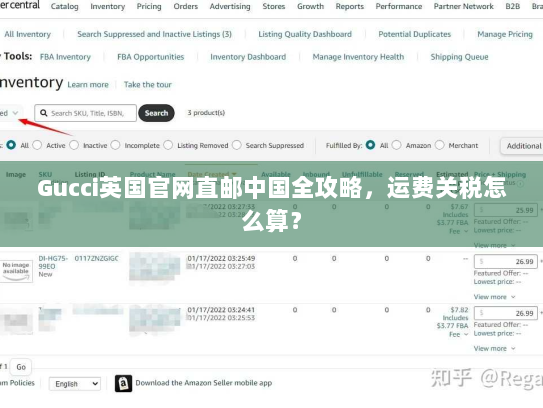Screen dimensions: 543x408
Task: Click listing ID 0117ZNZGIGC
Action: pos(96,258)
